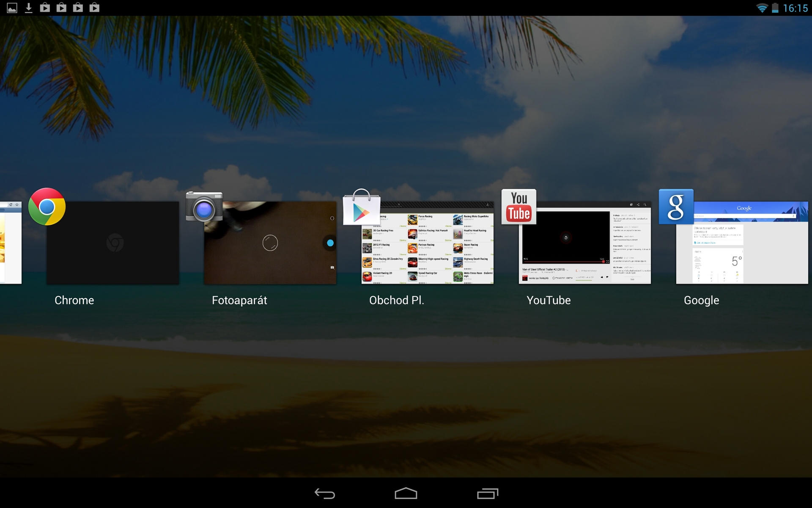Tap the share icon inside the YouTube preview

pos(638,204)
